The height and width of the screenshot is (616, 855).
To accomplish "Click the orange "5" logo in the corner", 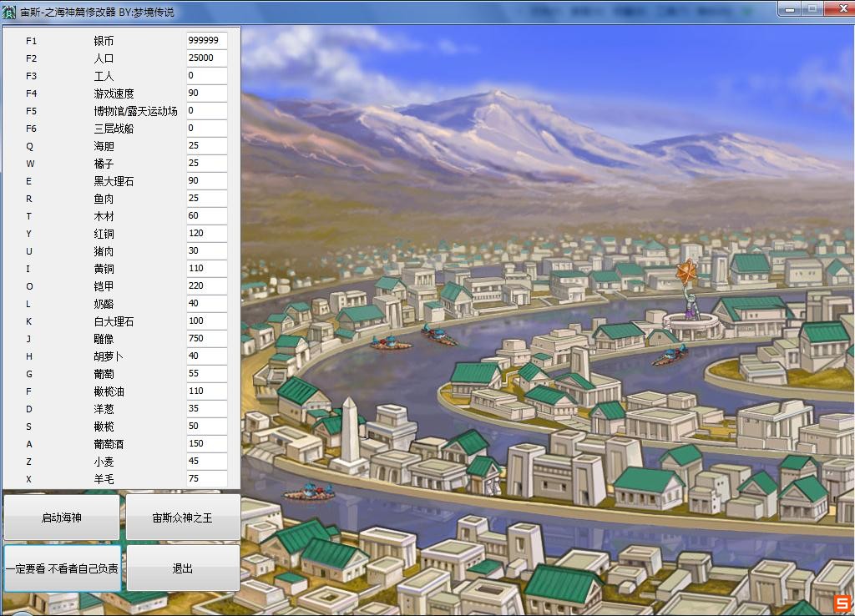I will [x=842, y=603].
